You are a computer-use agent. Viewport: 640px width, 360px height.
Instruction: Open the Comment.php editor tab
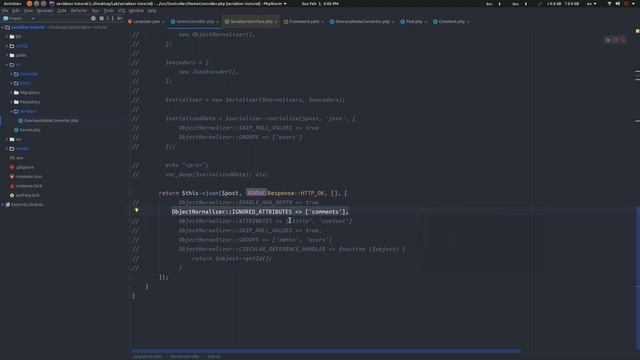tap(451, 22)
